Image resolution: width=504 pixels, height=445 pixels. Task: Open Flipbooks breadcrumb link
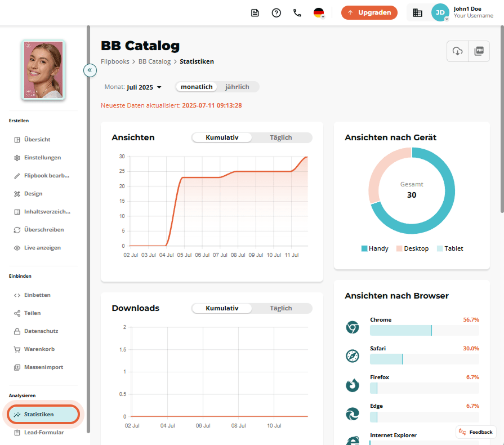coord(115,61)
